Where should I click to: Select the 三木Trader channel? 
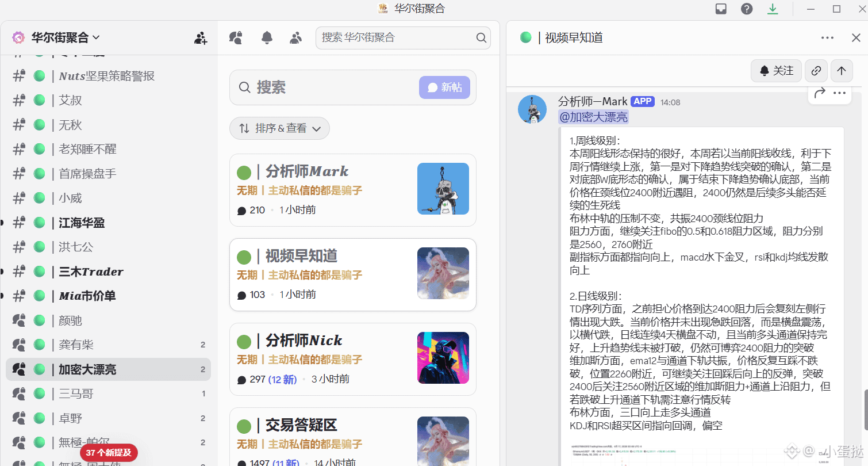[108, 272]
